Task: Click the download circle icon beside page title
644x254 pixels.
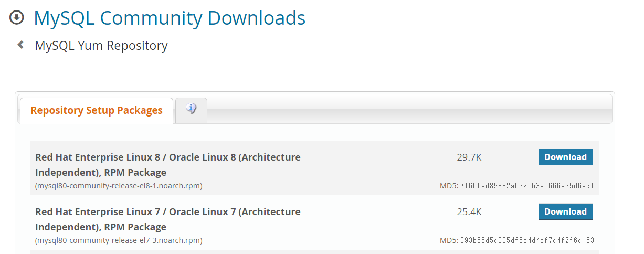Action: pos(17,18)
